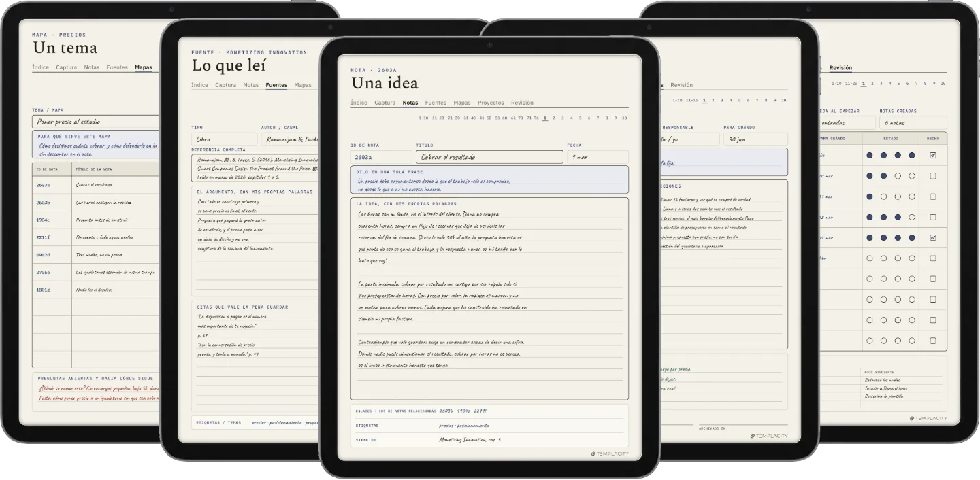The width and height of the screenshot is (980, 480).
Task: Click the Viene de value Monetizing Innovation
Action: coord(470,439)
